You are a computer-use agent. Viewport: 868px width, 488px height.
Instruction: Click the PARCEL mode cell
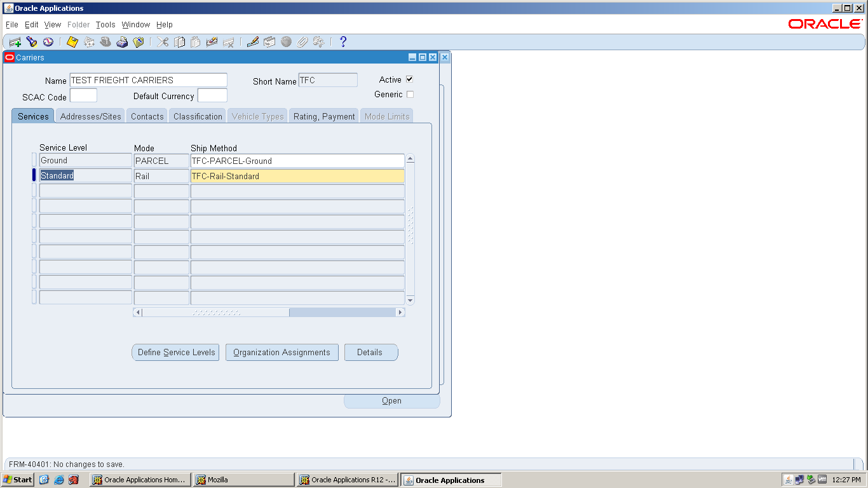(x=161, y=161)
